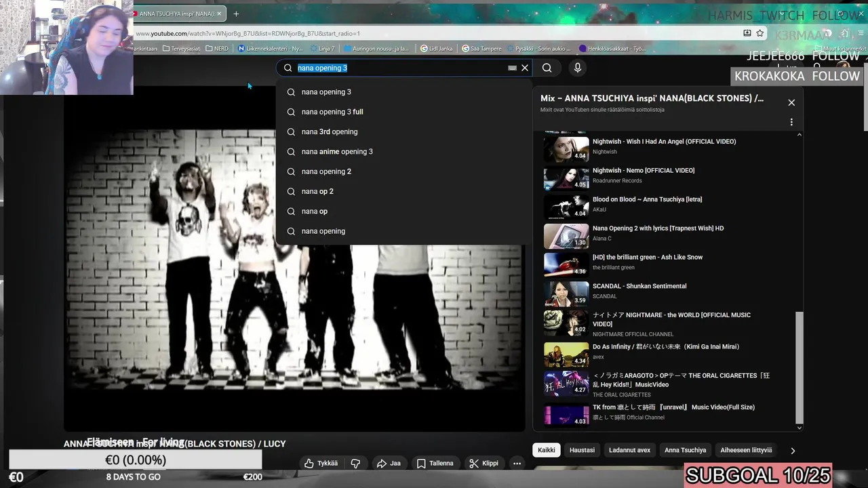Image resolution: width=868 pixels, height=488 pixels.
Task: Click the Ash Like Snow thumbnail
Action: coord(566,265)
